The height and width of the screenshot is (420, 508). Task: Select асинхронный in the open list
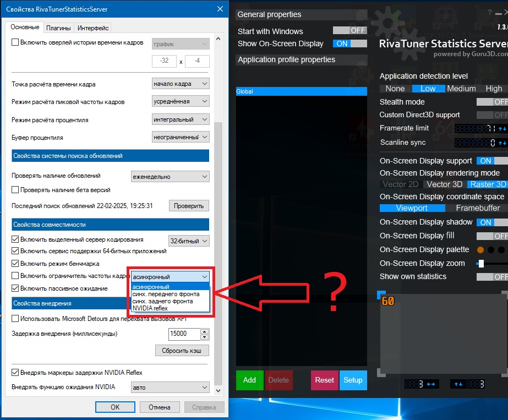[x=170, y=287]
